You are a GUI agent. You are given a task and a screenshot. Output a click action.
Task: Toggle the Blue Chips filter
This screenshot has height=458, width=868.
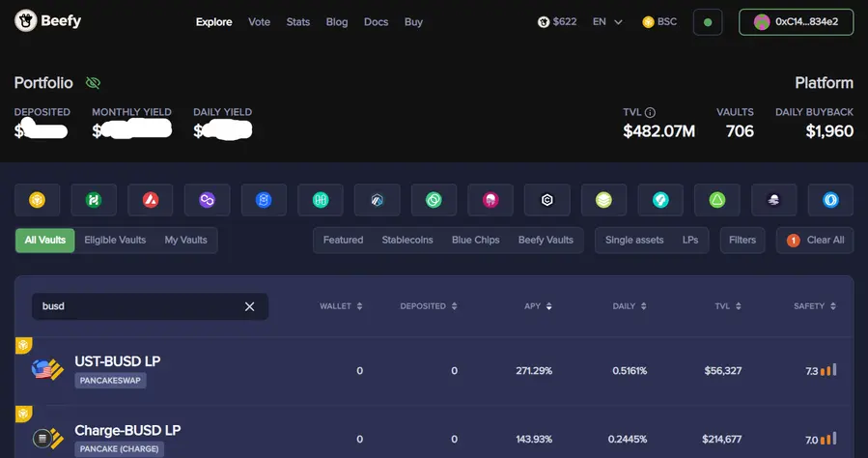coord(476,241)
